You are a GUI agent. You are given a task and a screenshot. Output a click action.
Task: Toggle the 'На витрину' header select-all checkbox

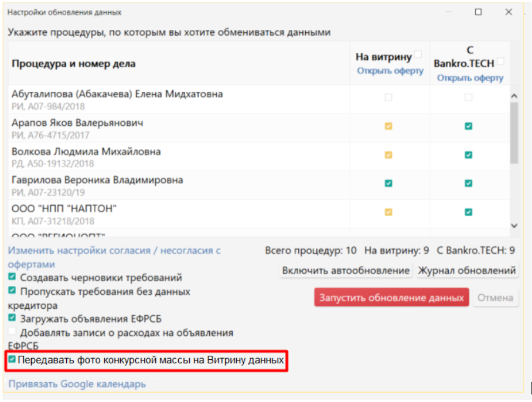(x=418, y=54)
